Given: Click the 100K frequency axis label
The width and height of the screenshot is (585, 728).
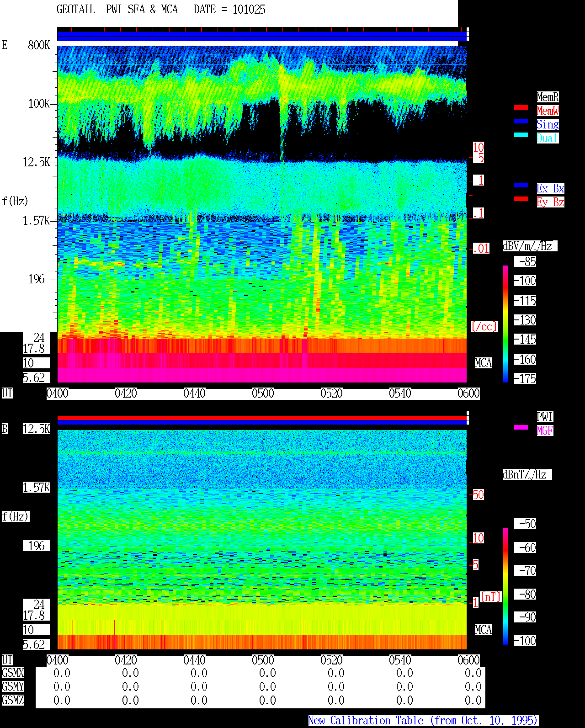Looking at the screenshot, I should pos(39,103).
